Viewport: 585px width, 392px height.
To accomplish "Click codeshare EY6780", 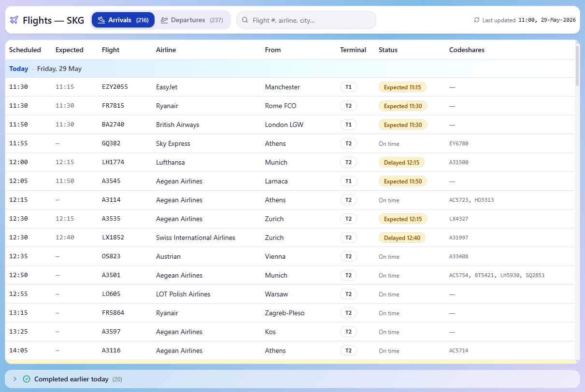I will click(x=458, y=144).
